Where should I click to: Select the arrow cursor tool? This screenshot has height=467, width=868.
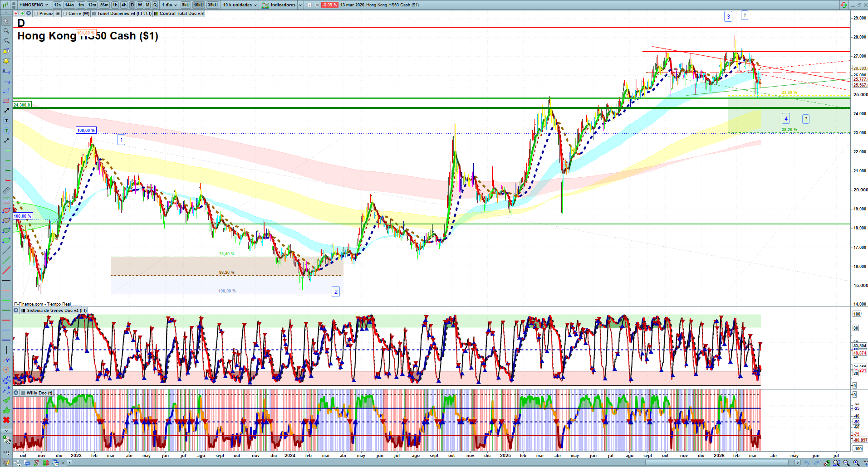(6, 21)
